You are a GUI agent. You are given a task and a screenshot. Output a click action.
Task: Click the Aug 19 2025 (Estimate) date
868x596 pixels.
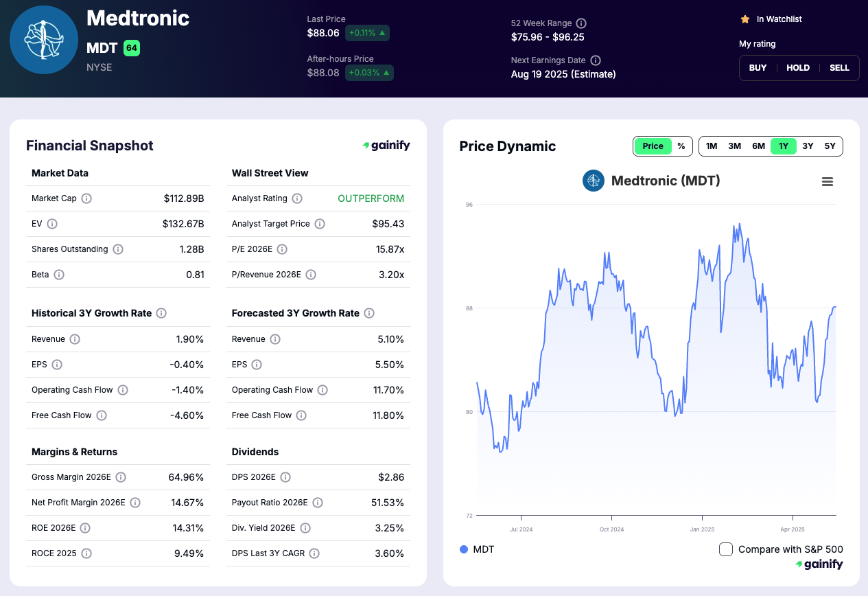(x=563, y=74)
